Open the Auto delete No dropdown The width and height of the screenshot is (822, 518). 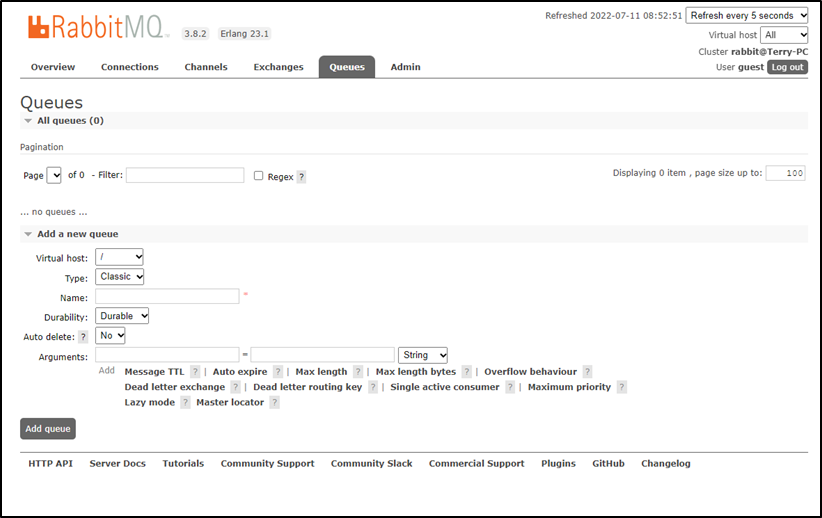[x=110, y=336]
